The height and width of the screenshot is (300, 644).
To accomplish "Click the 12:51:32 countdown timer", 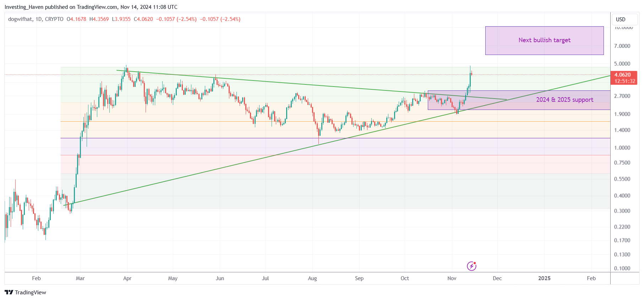I will [625, 81].
